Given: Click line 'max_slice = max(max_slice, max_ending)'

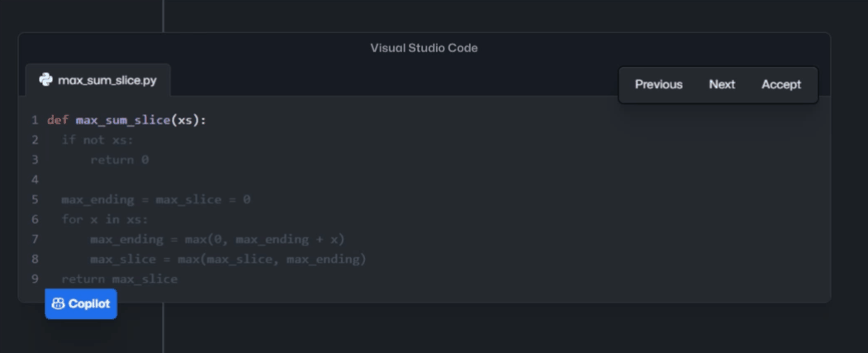Looking at the screenshot, I should pos(228,260).
